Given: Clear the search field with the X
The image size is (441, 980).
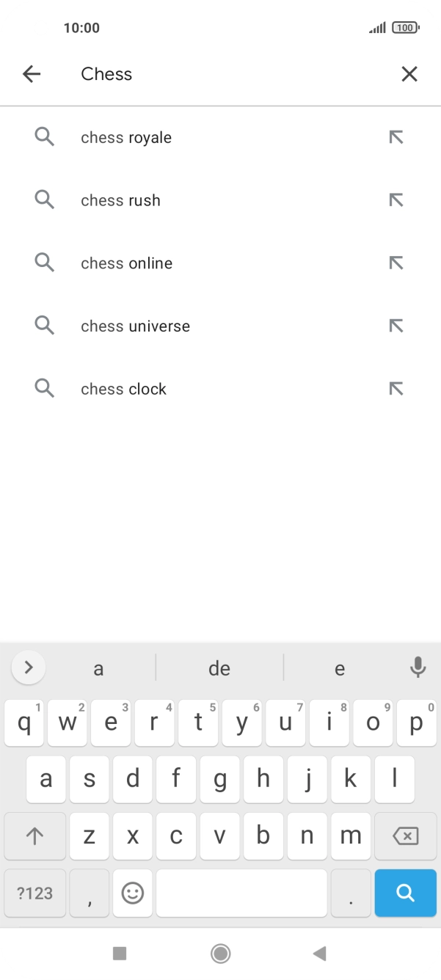Looking at the screenshot, I should 409,73.
